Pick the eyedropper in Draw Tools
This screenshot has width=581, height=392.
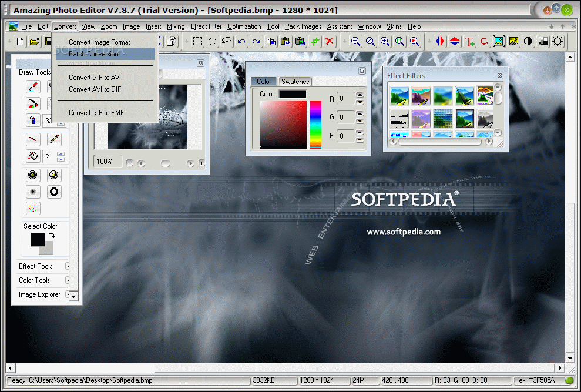coord(33,86)
